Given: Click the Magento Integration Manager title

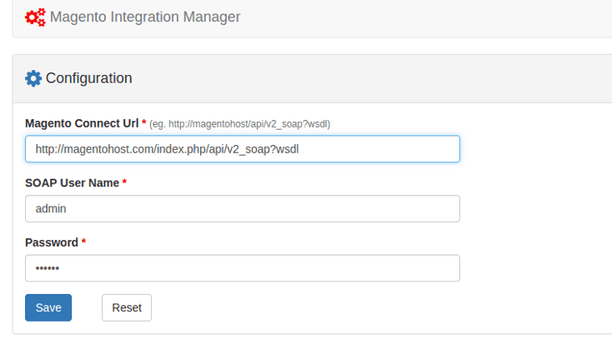Looking at the screenshot, I should point(145,17).
